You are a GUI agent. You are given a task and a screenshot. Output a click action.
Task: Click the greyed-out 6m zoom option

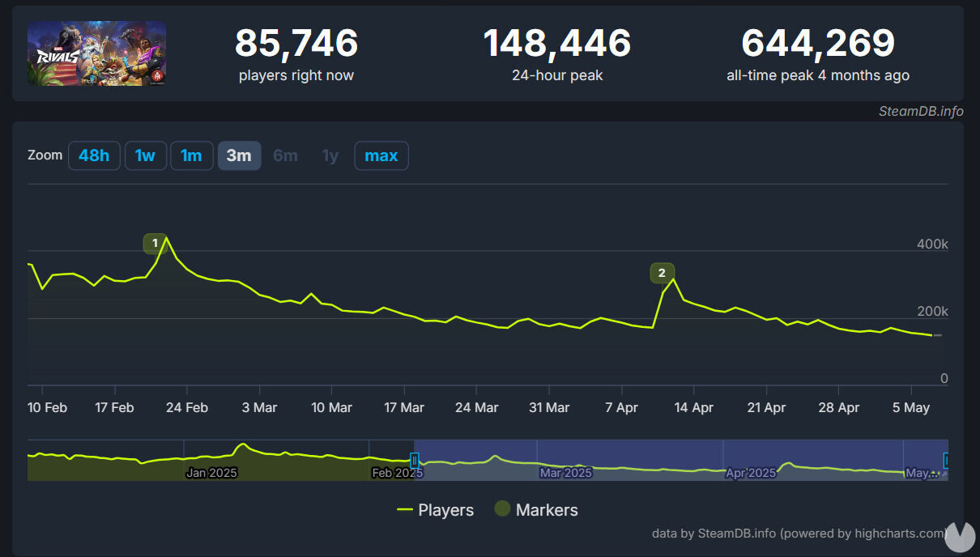[x=285, y=155]
